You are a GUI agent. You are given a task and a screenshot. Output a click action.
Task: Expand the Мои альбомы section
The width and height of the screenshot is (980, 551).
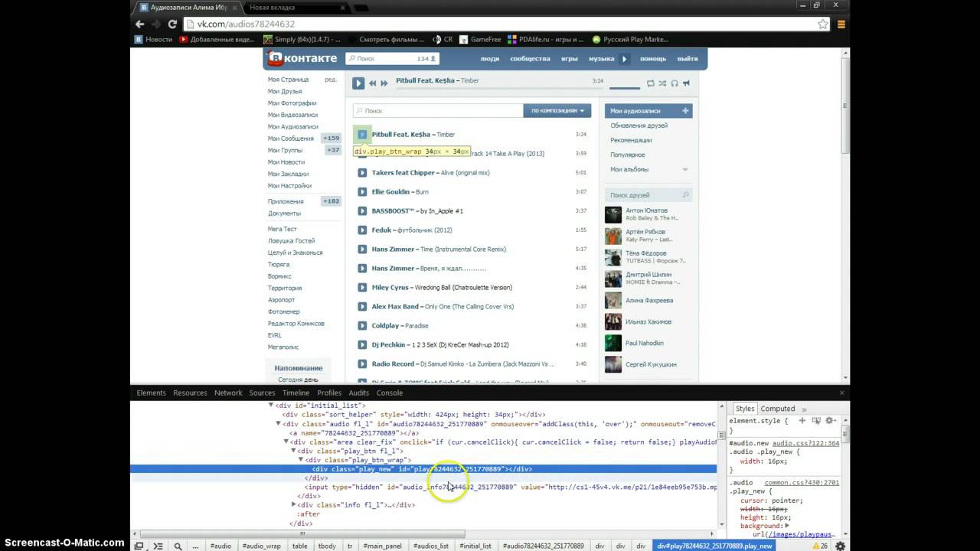coord(684,169)
